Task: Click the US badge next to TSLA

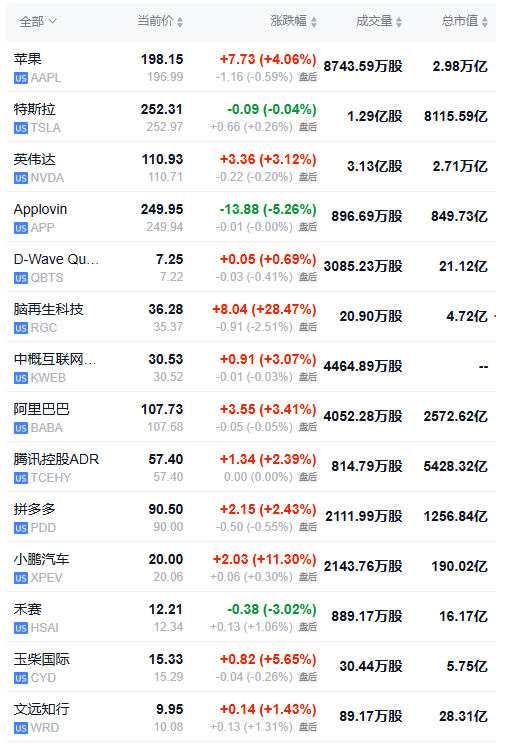Action: click(21, 128)
